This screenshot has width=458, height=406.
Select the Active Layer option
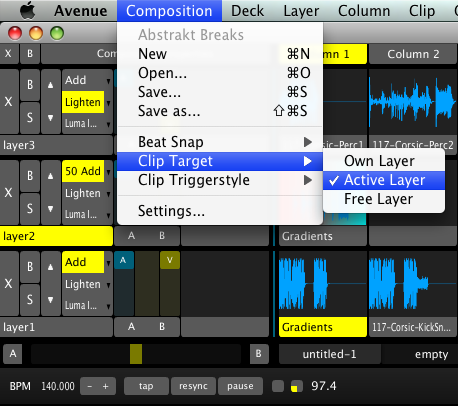[x=384, y=180]
